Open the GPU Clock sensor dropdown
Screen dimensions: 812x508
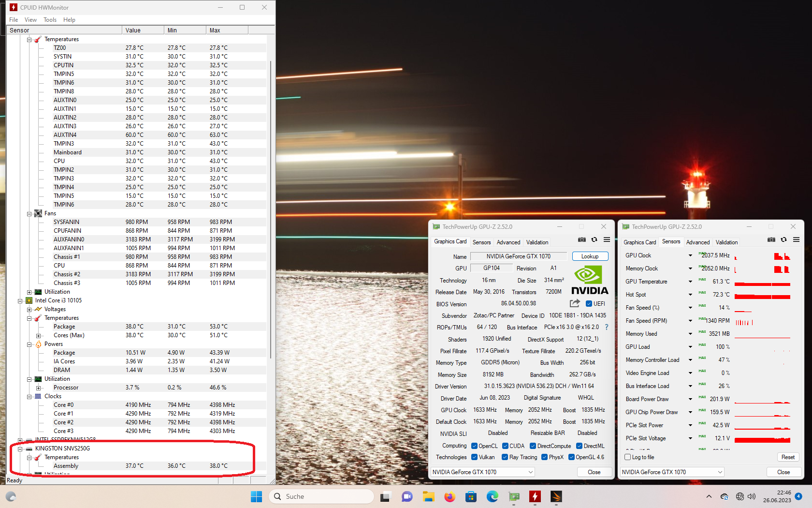[690, 255]
